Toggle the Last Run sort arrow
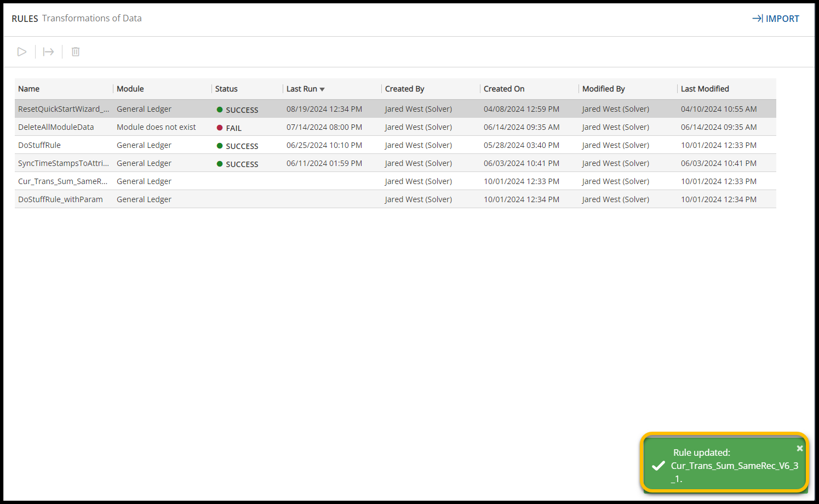This screenshot has height=504, width=819. (322, 89)
